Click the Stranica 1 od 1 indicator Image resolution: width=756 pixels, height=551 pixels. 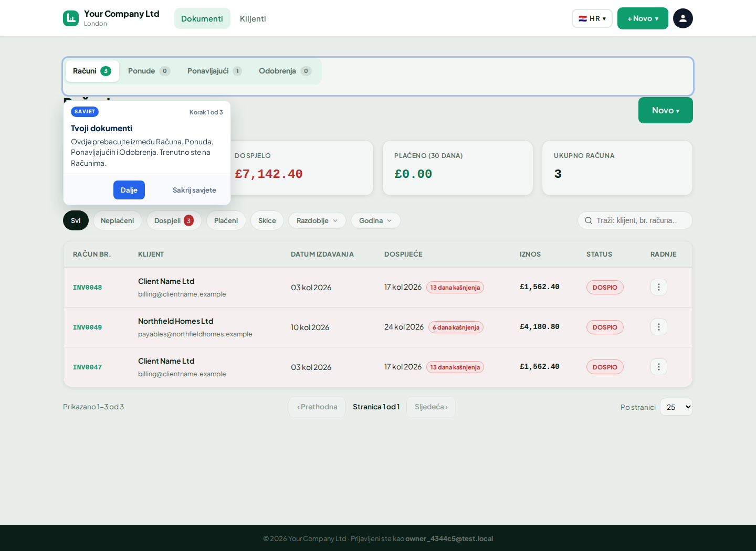click(376, 407)
